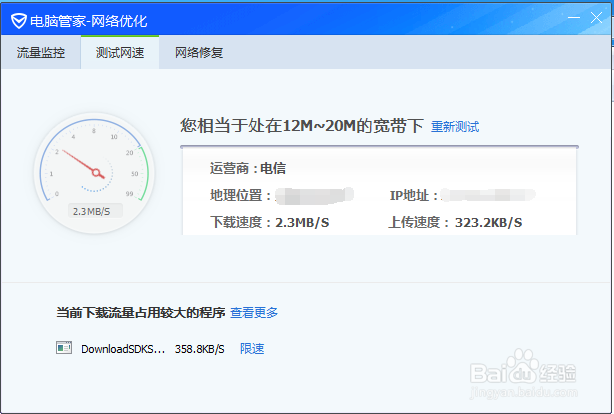Click the 358.8KB/S program speed value
This screenshot has width=614, height=414.
(200, 349)
